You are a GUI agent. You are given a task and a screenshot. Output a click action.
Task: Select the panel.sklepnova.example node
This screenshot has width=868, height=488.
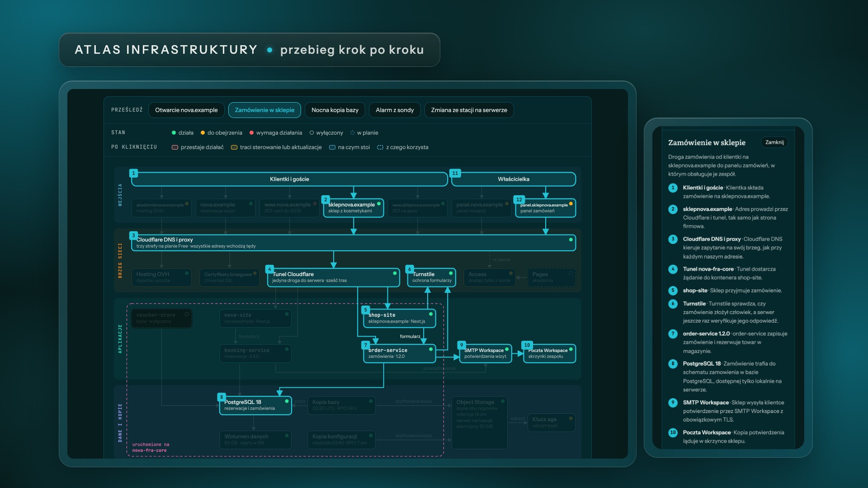click(545, 208)
